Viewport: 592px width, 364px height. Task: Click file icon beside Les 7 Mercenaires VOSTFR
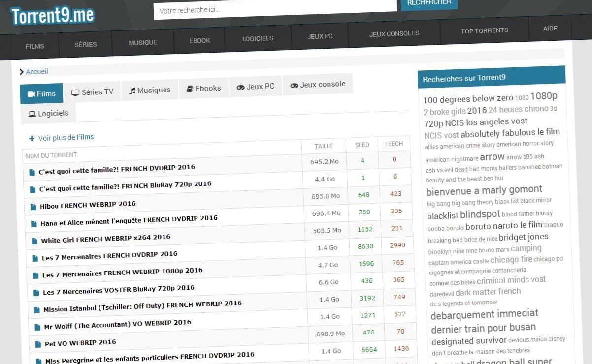click(36, 293)
